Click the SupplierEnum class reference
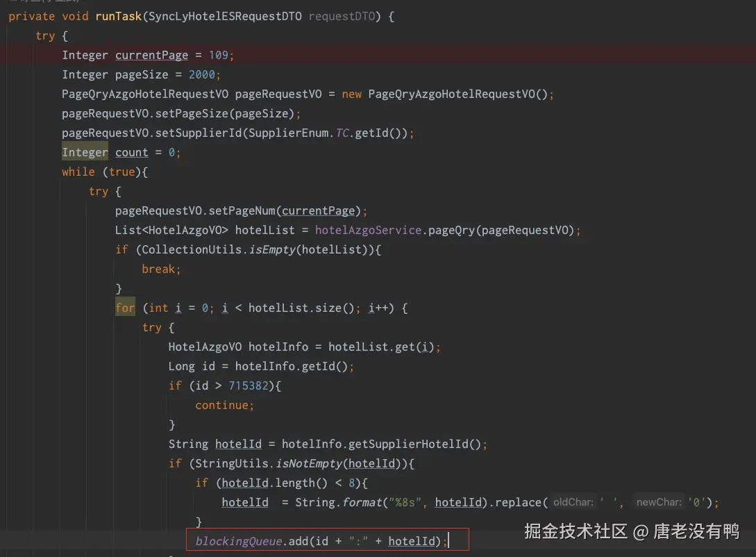Screen dimensions: 756x557 click(x=288, y=133)
